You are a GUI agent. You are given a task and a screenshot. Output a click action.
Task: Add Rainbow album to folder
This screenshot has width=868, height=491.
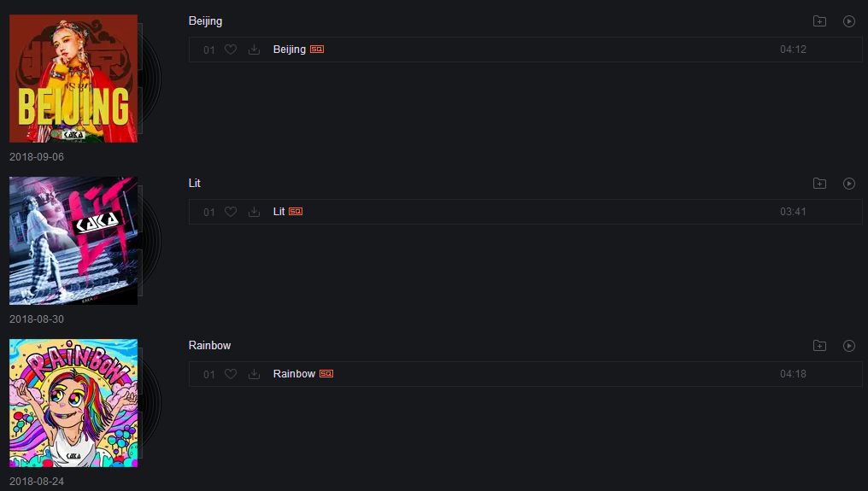tap(820, 346)
